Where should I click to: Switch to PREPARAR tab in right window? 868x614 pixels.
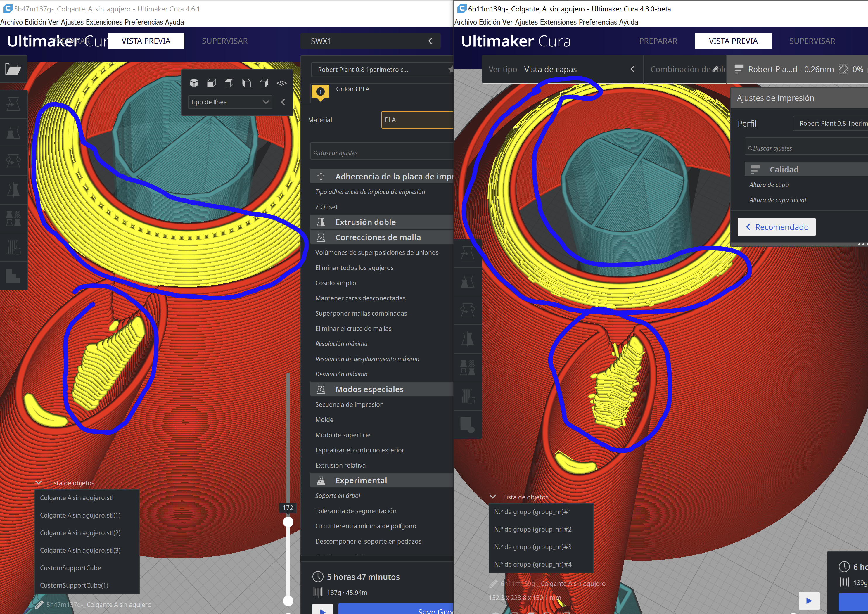(x=658, y=41)
